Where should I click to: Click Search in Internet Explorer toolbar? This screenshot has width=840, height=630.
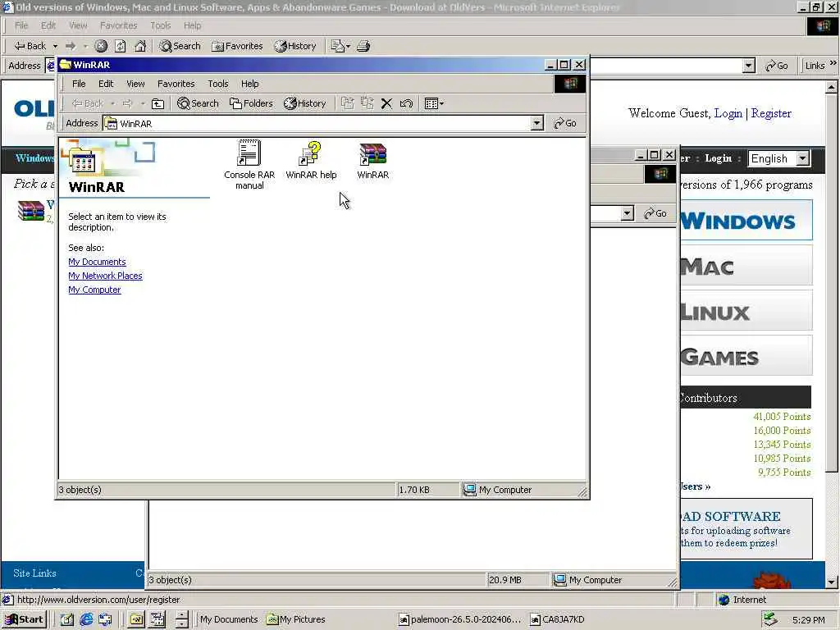point(180,46)
